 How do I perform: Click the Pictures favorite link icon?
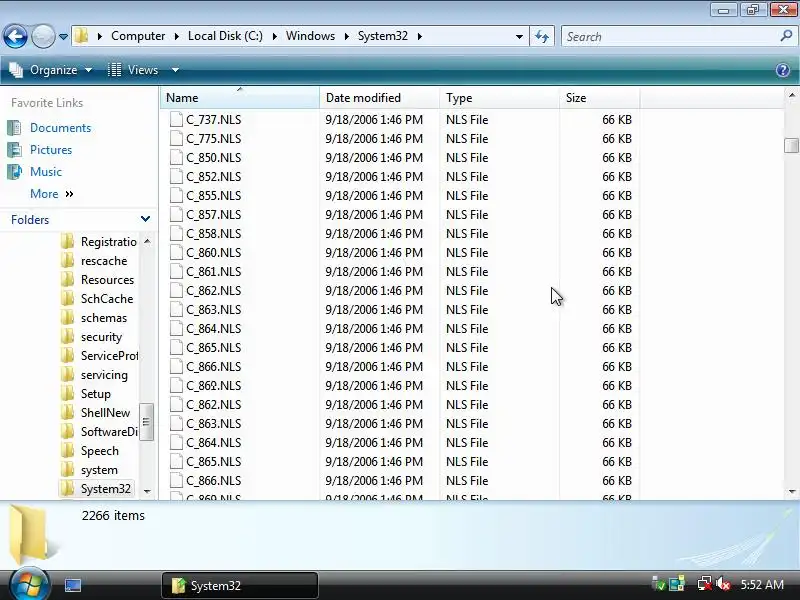[x=14, y=149]
